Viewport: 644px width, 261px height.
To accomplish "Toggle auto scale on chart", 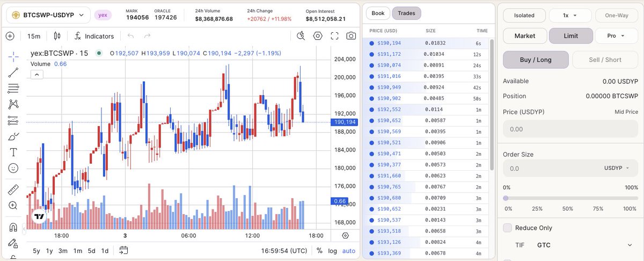I will pos(349,250).
